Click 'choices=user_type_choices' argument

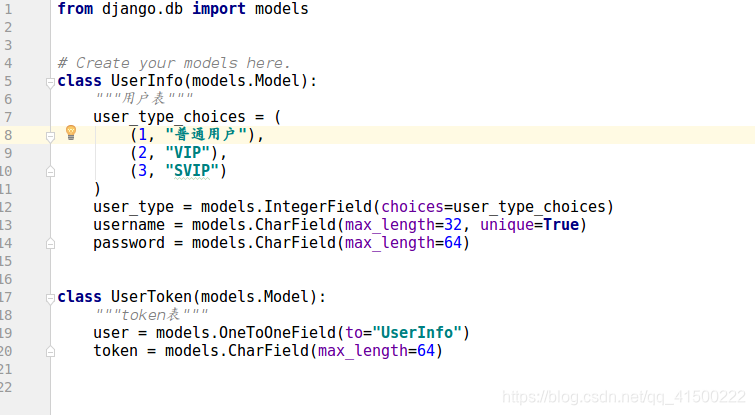click(x=493, y=207)
